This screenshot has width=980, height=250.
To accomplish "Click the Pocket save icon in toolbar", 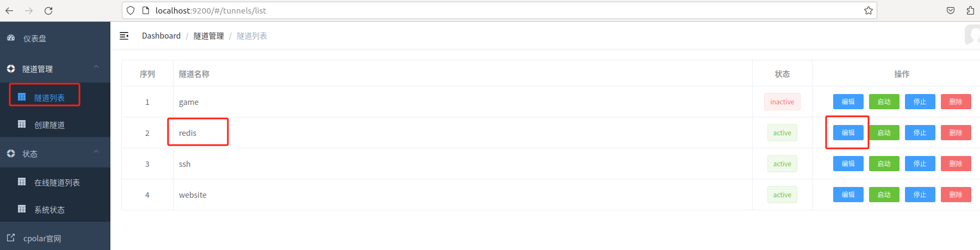I will pos(951,11).
